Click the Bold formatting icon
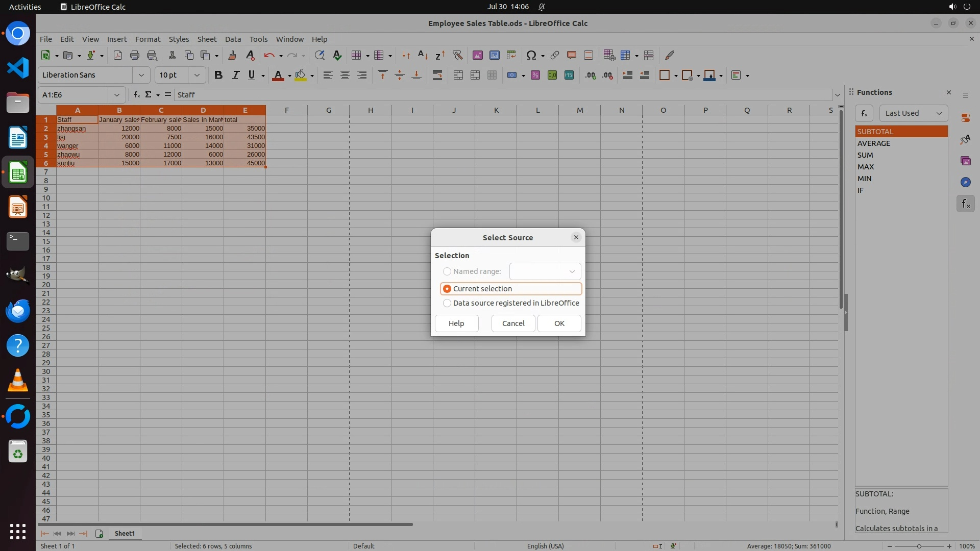The width and height of the screenshot is (980, 551). (x=218, y=75)
